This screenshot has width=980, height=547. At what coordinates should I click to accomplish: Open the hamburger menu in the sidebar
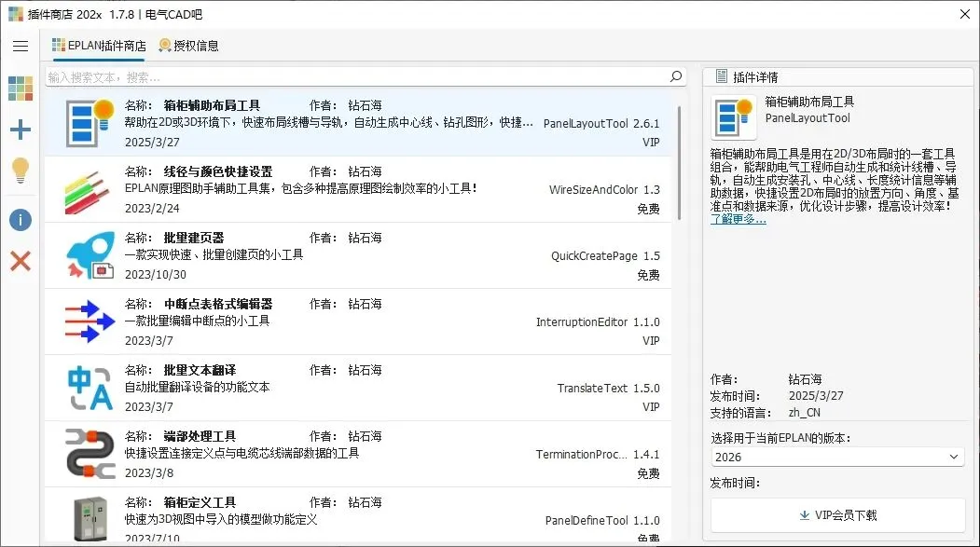click(x=20, y=46)
